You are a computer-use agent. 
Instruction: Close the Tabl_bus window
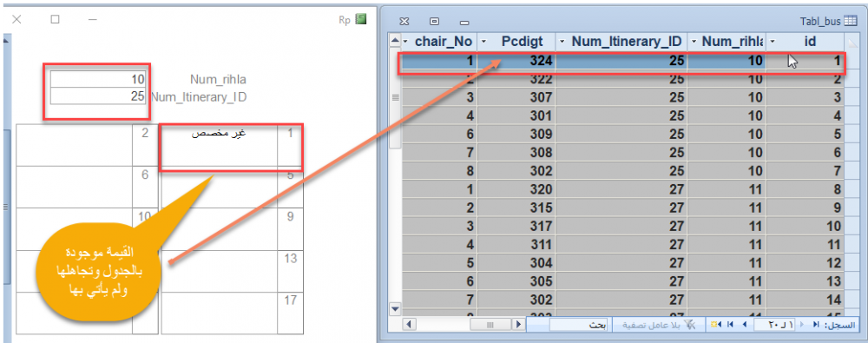pos(404,22)
